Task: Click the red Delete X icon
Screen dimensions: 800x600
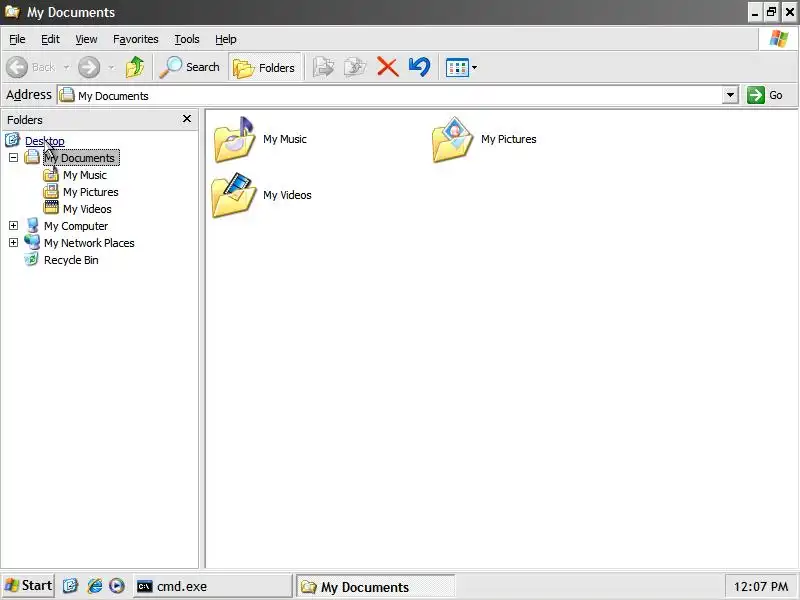Action: pyautogui.click(x=387, y=67)
